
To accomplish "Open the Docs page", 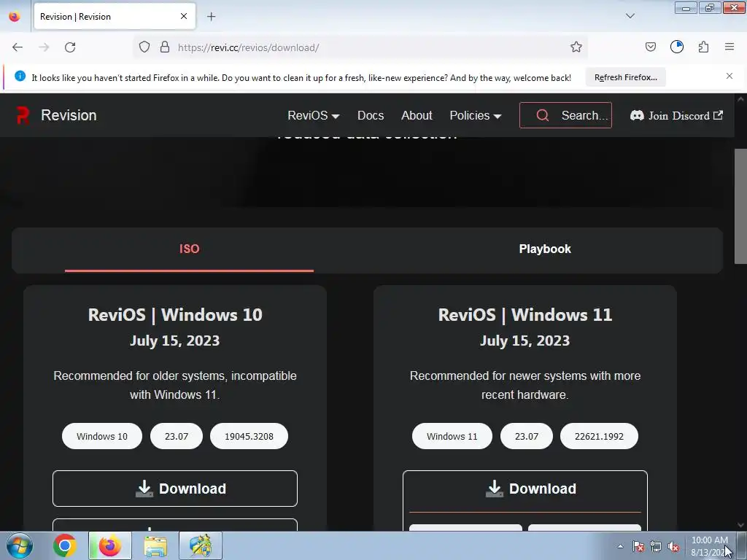I will 371,115.
